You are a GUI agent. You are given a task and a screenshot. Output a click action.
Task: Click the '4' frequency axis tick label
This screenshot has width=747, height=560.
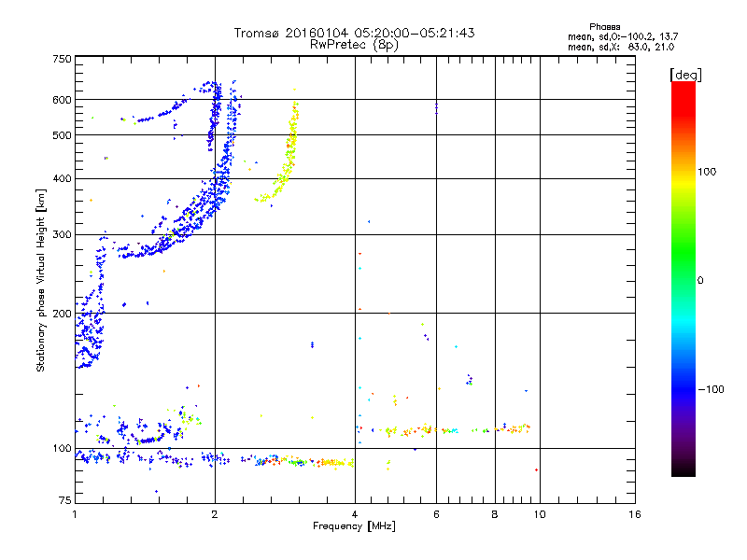click(355, 514)
